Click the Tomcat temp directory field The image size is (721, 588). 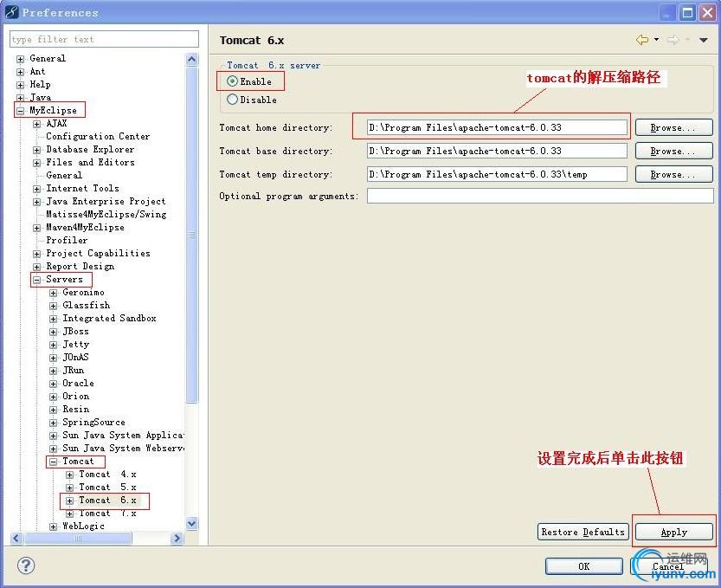(x=497, y=174)
